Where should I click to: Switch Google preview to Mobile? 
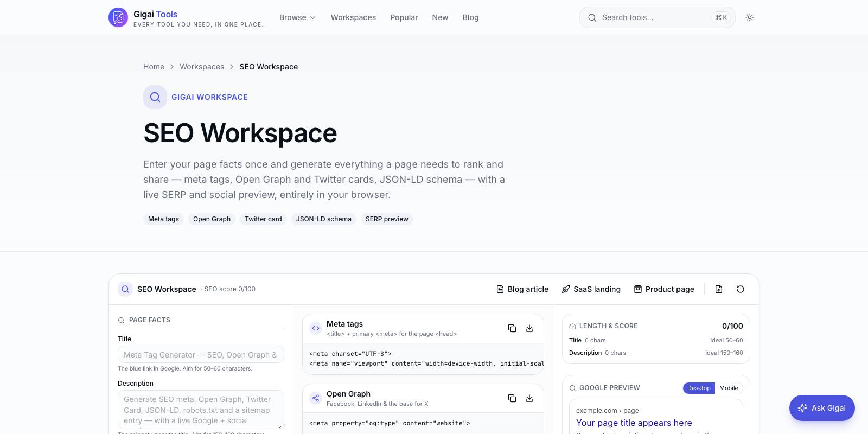tap(729, 388)
